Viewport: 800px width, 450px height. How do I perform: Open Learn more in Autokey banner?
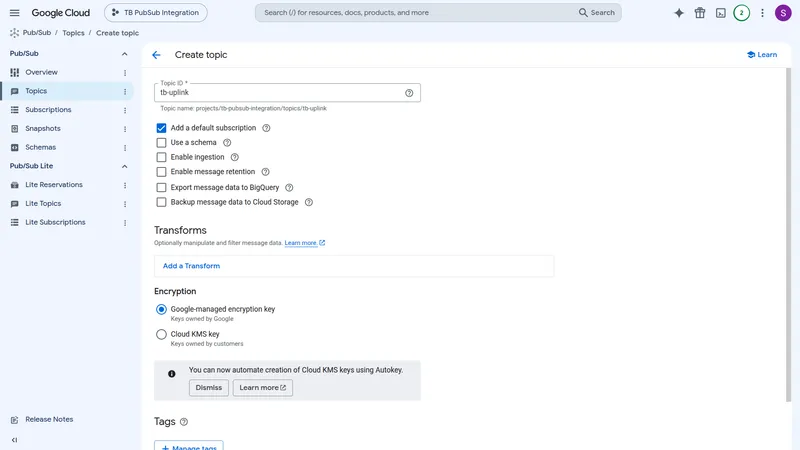[x=263, y=388]
